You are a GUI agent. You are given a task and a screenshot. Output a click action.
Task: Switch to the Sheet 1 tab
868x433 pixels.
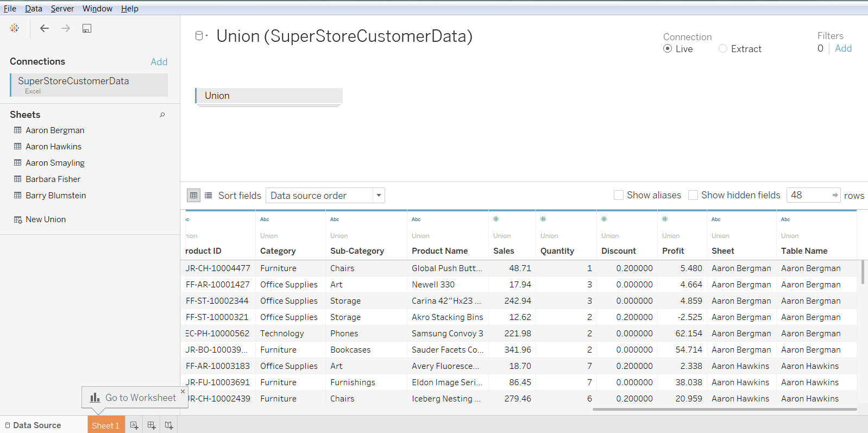(x=106, y=425)
